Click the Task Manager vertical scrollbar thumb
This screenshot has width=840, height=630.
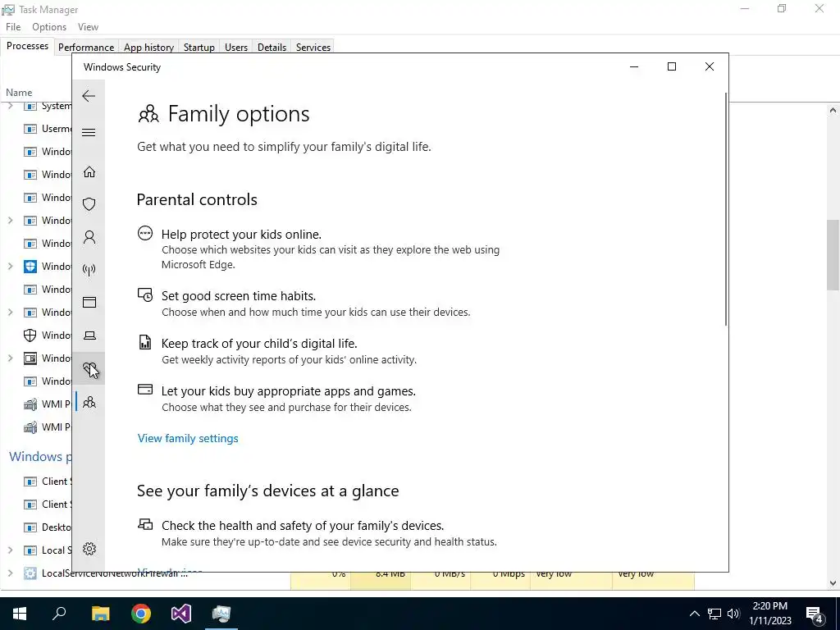[833, 255]
